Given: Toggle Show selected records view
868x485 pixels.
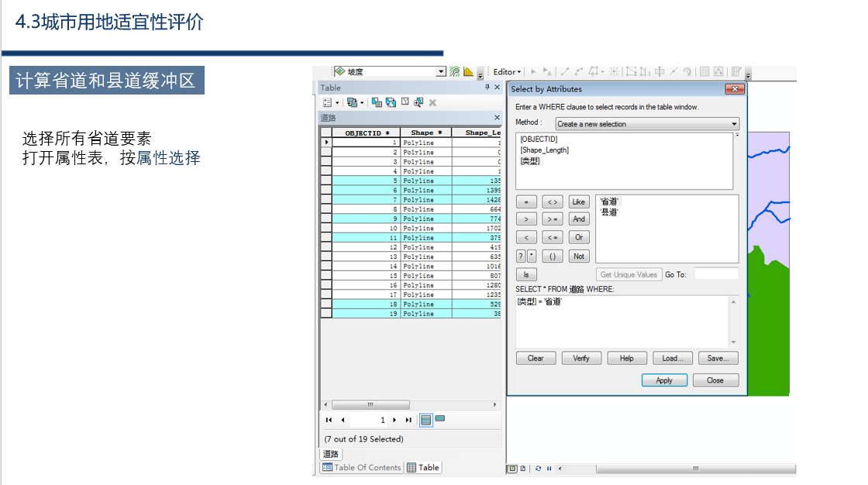Looking at the screenshot, I should tap(439, 419).
